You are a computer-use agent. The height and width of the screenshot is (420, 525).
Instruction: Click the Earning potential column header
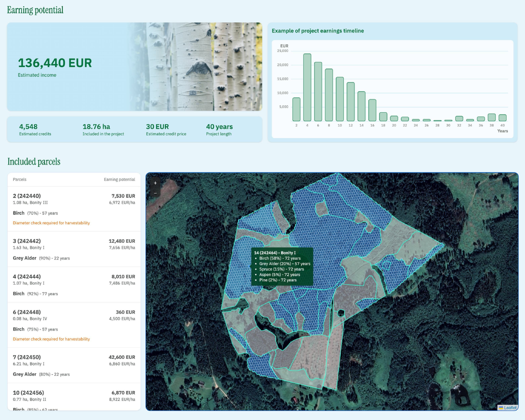pos(119,179)
